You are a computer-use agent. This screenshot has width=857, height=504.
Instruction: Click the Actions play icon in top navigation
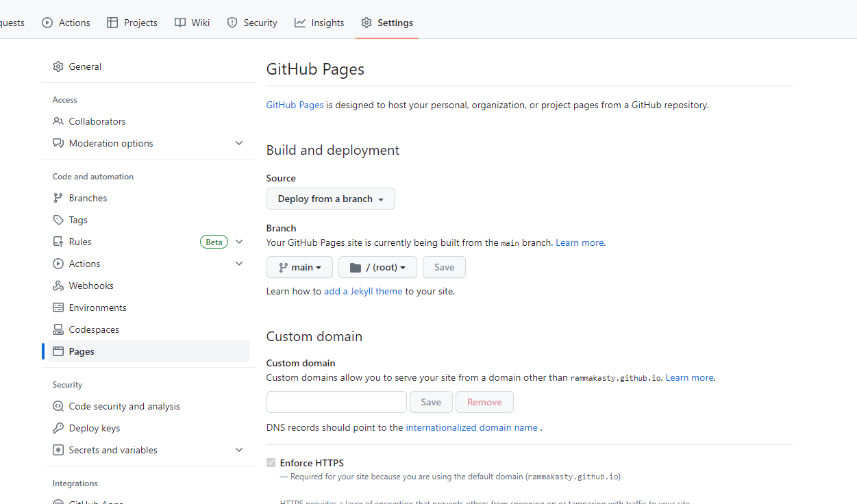47,23
